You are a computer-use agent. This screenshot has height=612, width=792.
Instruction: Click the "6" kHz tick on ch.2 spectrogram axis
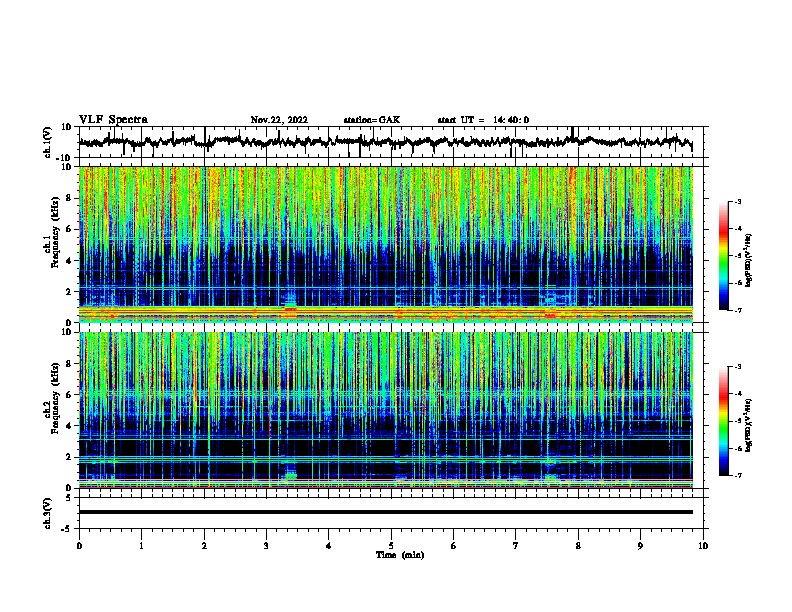click(x=69, y=395)
